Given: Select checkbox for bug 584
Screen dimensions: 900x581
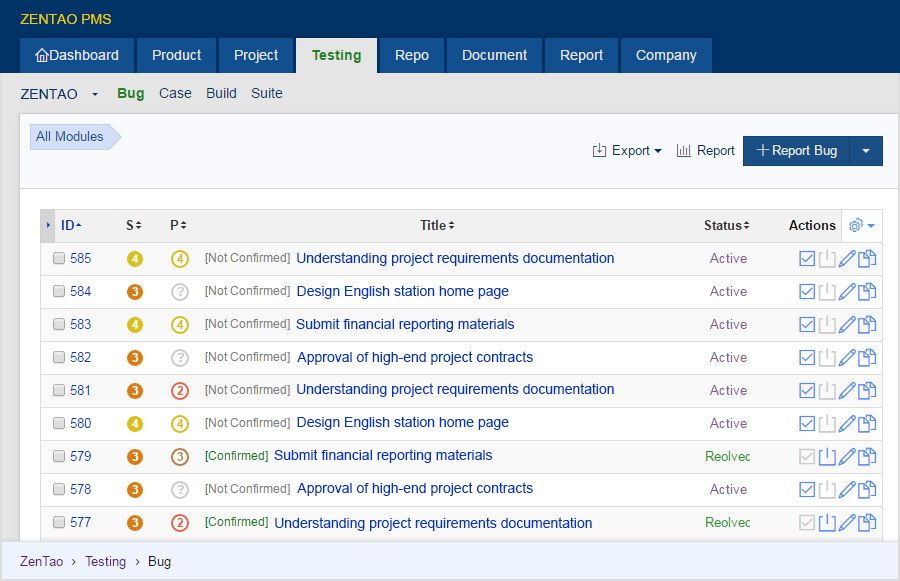Looking at the screenshot, I should tap(59, 291).
